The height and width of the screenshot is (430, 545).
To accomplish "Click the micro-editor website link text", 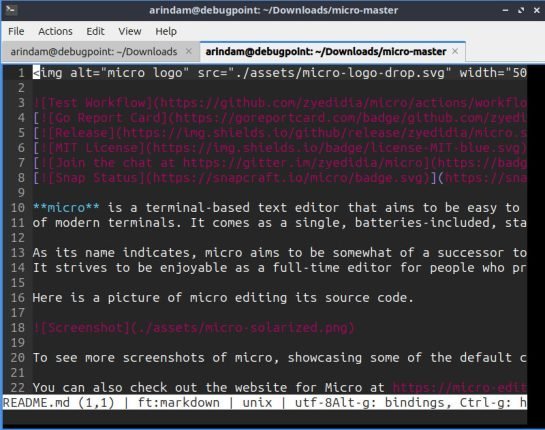I will point(459,387).
